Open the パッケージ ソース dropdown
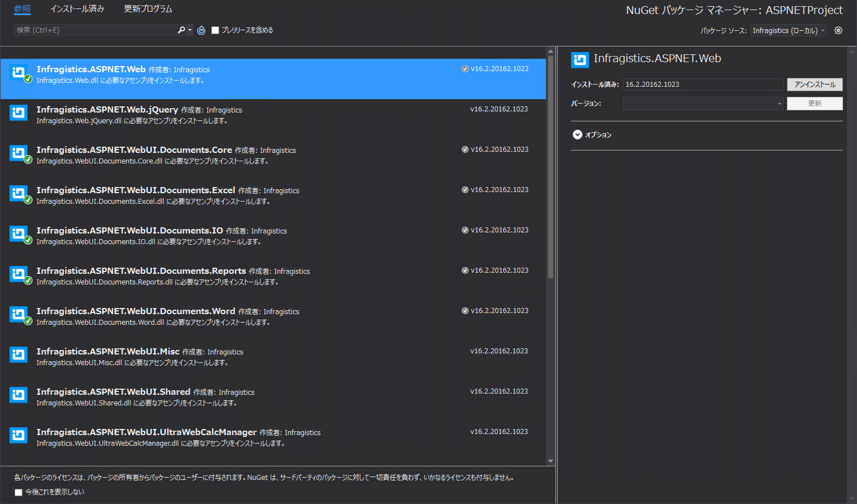 (789, 30)
